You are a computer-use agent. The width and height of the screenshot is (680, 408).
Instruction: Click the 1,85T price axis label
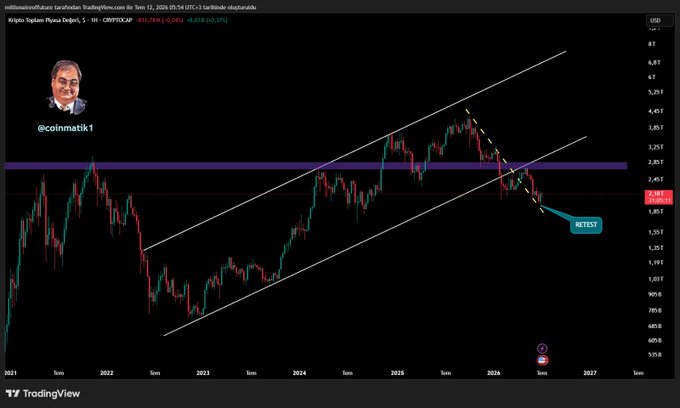tap(655, 212)
